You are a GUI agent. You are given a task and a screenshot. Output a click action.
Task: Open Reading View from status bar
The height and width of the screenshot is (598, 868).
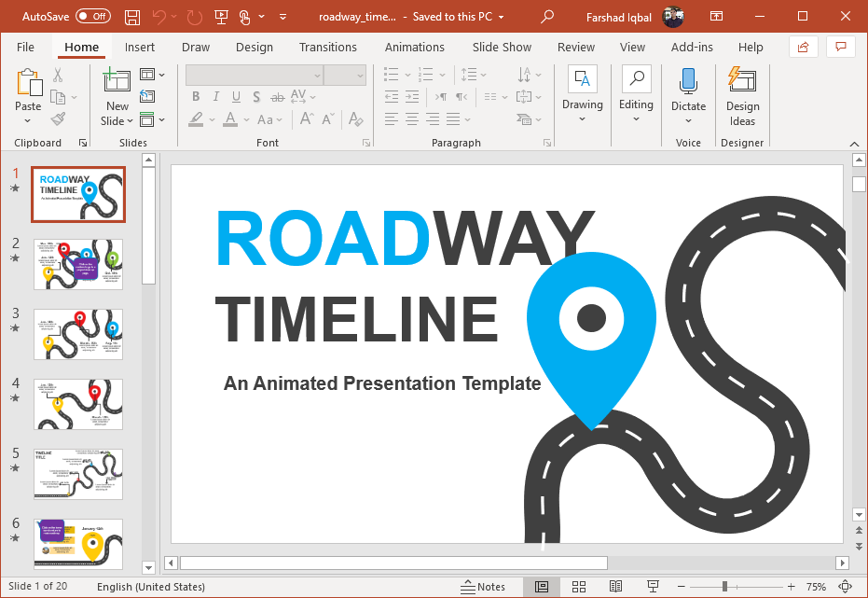coord(615,587)
